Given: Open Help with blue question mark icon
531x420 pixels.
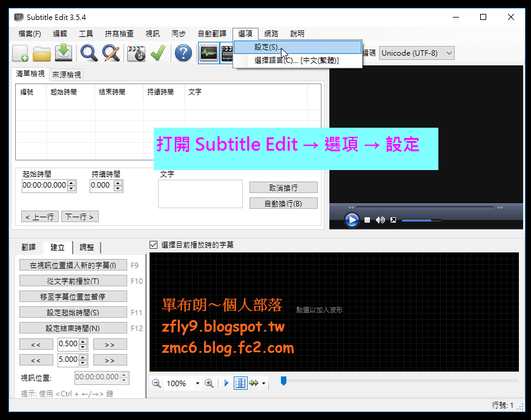Looking at the screenshot, I should 183,53.
